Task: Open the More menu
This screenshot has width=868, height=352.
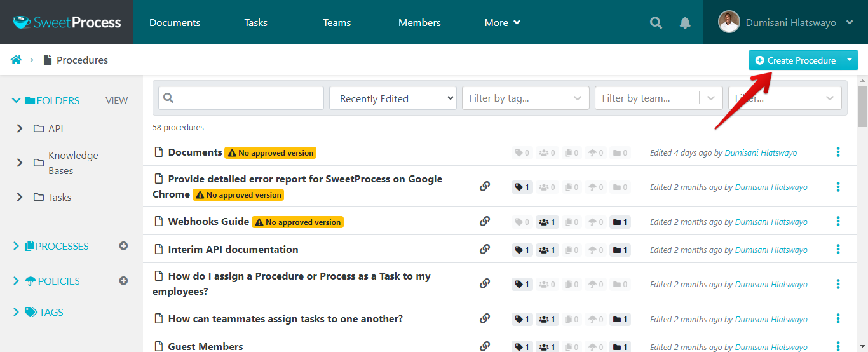Action: (502, 22)
